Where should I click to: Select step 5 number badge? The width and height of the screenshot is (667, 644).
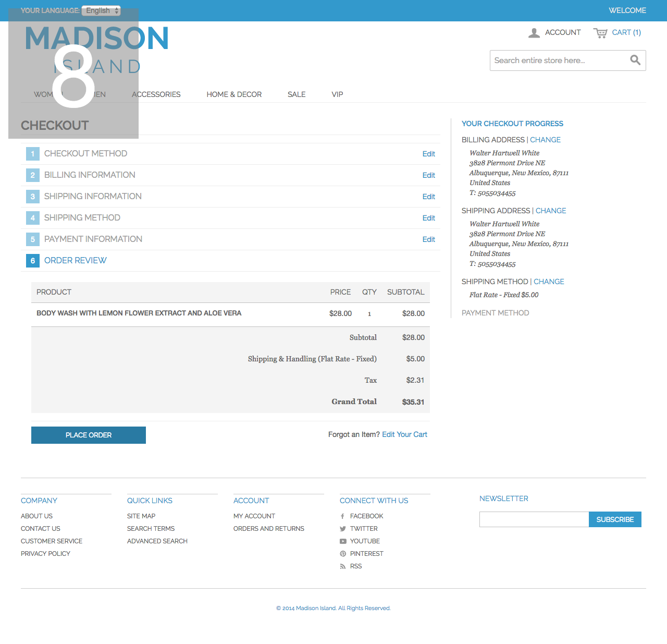pos(33,239)
